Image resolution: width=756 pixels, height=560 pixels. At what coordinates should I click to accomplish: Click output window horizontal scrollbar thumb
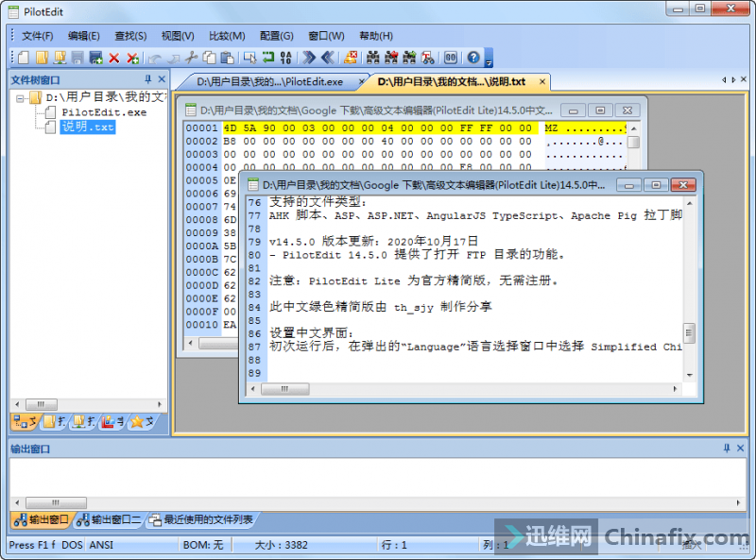[x=56, y=502]
